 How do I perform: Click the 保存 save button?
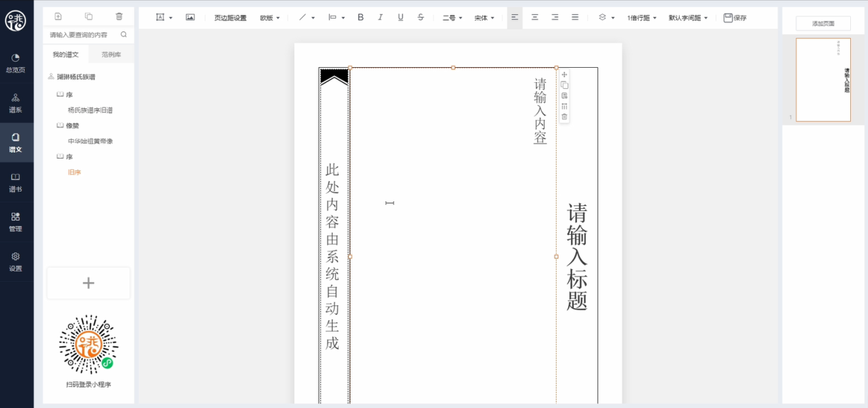[735, 18]
